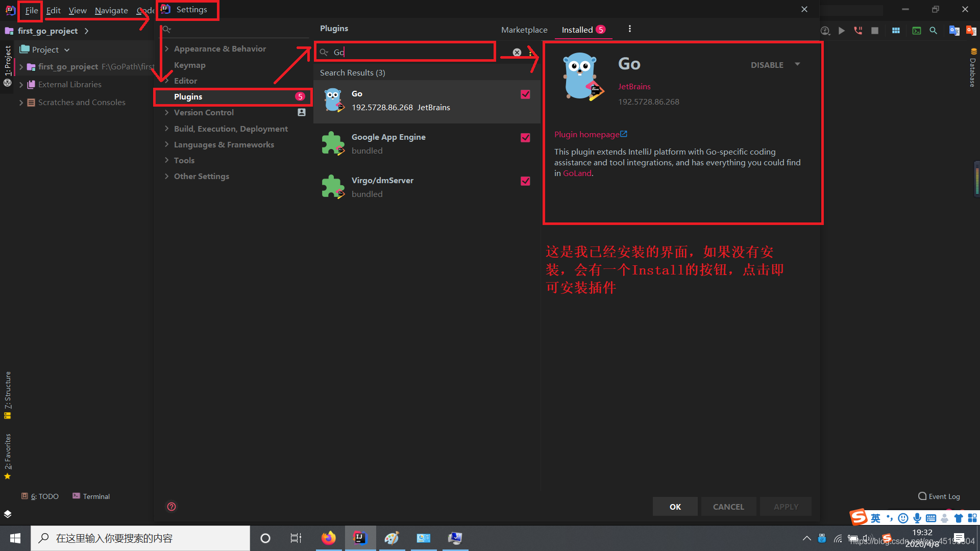Image resolution: width=980 pixels, height=551 pixels.
Task: Click IntelliJ IDEA icon in Windows taskbar
Action: pos(360,538)
